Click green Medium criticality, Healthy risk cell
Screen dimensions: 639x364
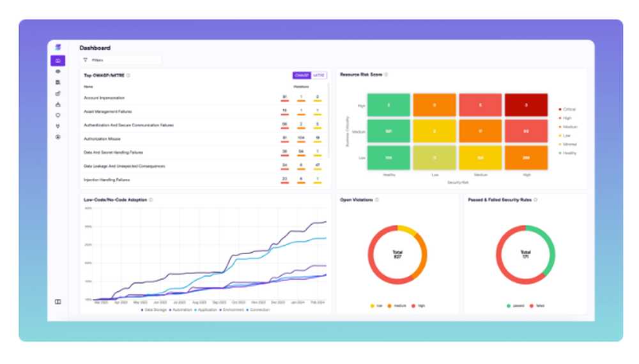point(389,131)
